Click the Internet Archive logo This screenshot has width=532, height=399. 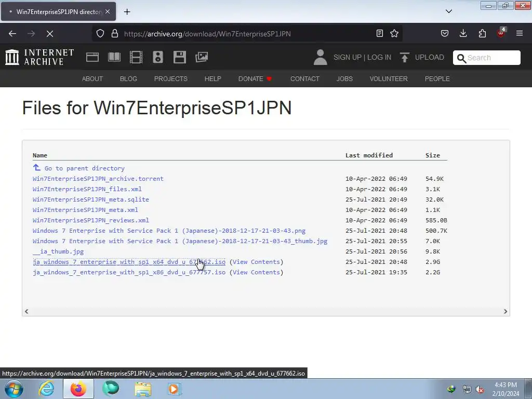pyautogui.click(x=39, y=57)
